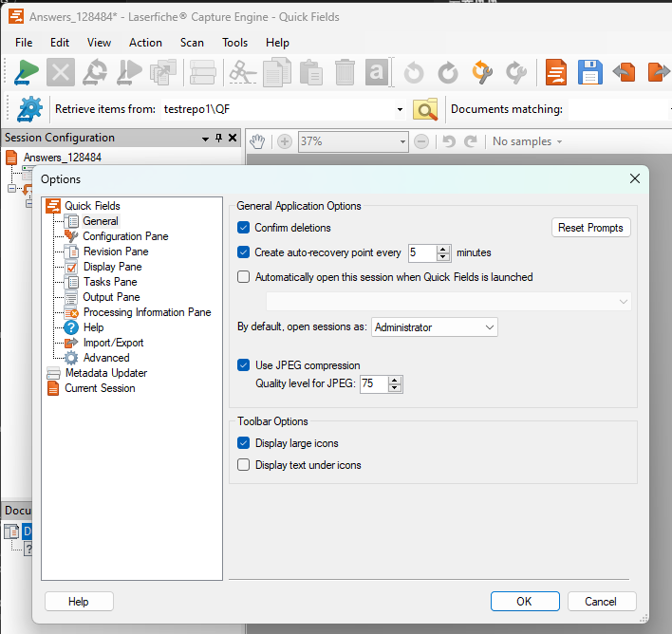Open the disabled session path dropdown
The width and height of the screenshot is (672, 634).
tap(448, 302)
